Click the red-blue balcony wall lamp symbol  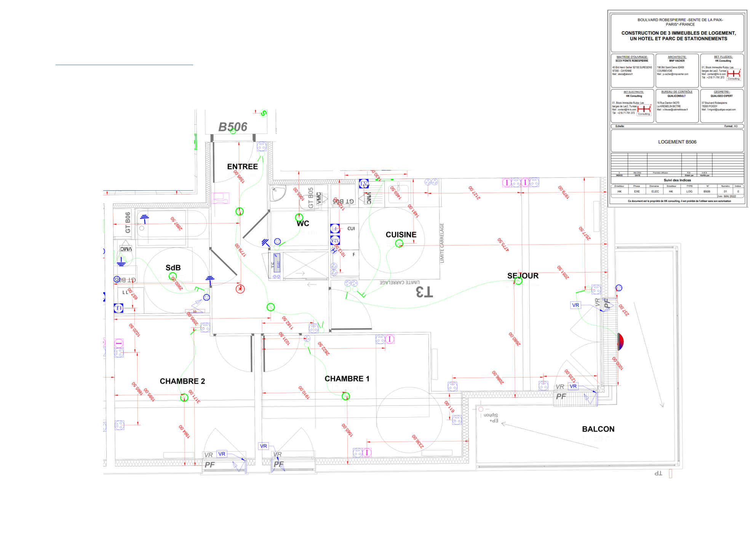(x=620, y=341)
